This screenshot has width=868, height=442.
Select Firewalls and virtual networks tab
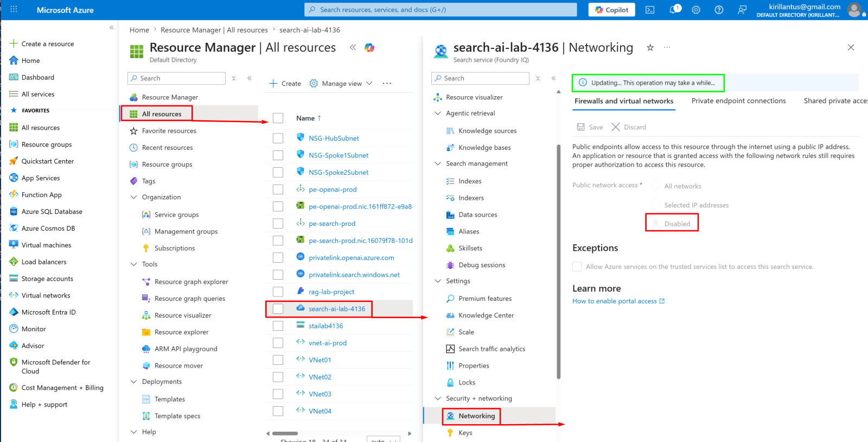(624, 101)
